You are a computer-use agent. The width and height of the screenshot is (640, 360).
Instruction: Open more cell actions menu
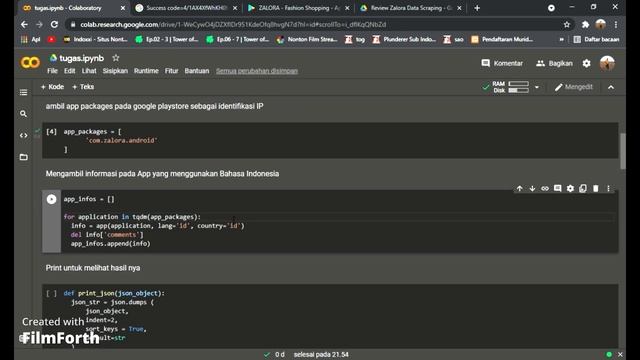click(x=608, y=189)
